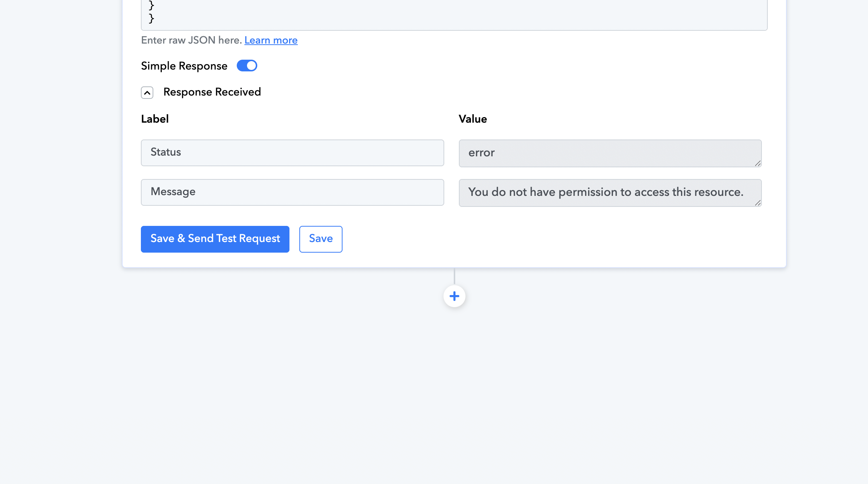Grab resize handle of error value box
868x484 pixels.
coord(757,164)
